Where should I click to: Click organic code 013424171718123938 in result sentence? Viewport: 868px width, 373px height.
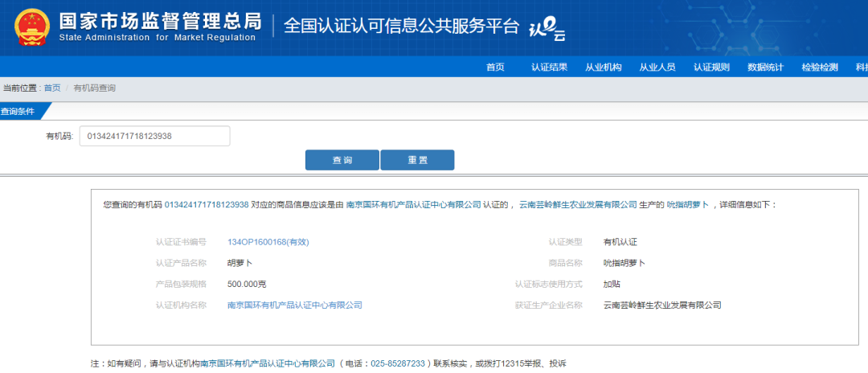pyautogui.click(x=207, y=205)
